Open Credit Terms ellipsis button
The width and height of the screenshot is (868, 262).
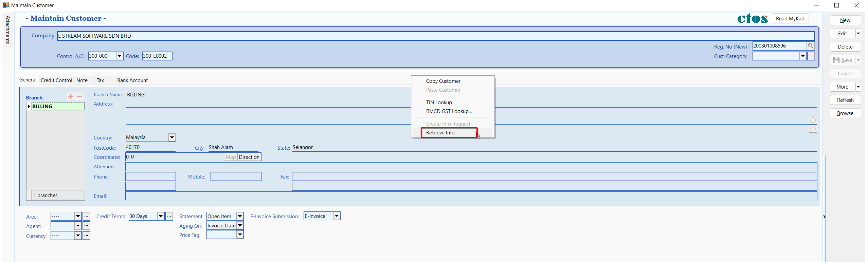[x=169, y=216]
